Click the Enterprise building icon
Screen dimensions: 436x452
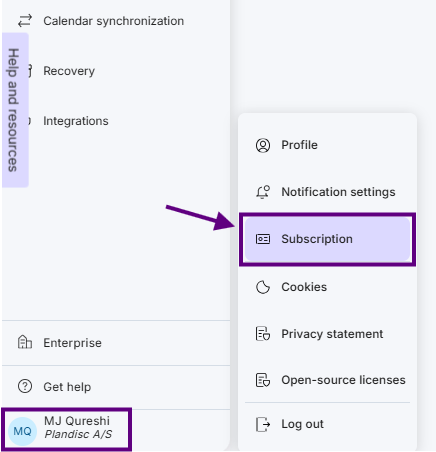[25, 342]
